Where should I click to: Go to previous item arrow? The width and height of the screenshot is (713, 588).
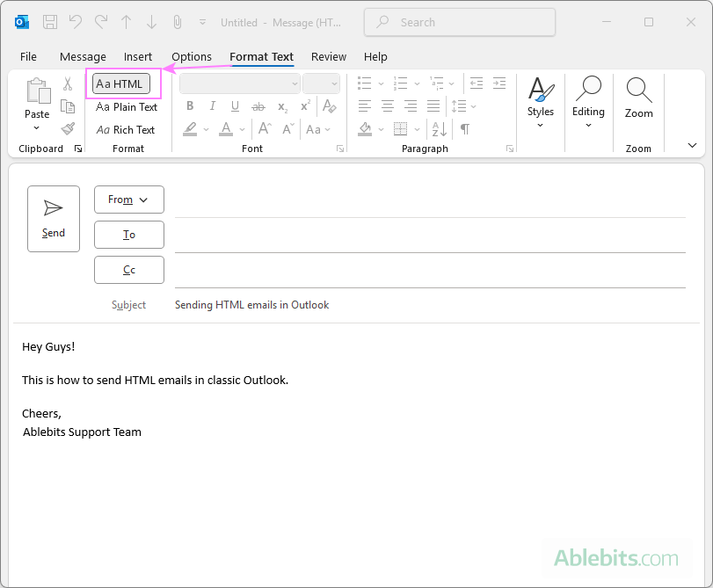click(127, 22)
